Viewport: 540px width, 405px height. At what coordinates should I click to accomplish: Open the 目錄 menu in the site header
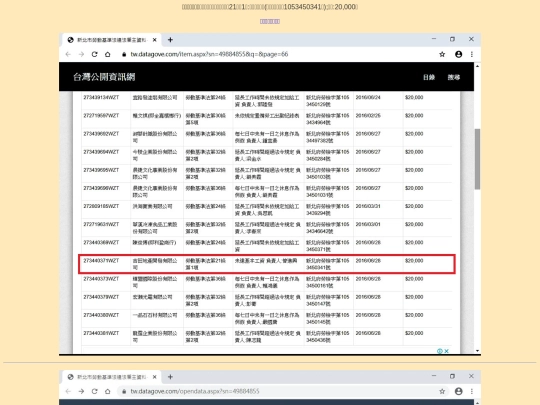(x=429, y=77)
